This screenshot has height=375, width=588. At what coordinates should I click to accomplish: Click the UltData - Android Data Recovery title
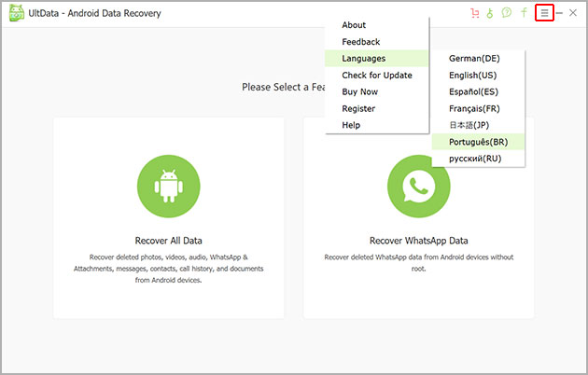[94, 13]
